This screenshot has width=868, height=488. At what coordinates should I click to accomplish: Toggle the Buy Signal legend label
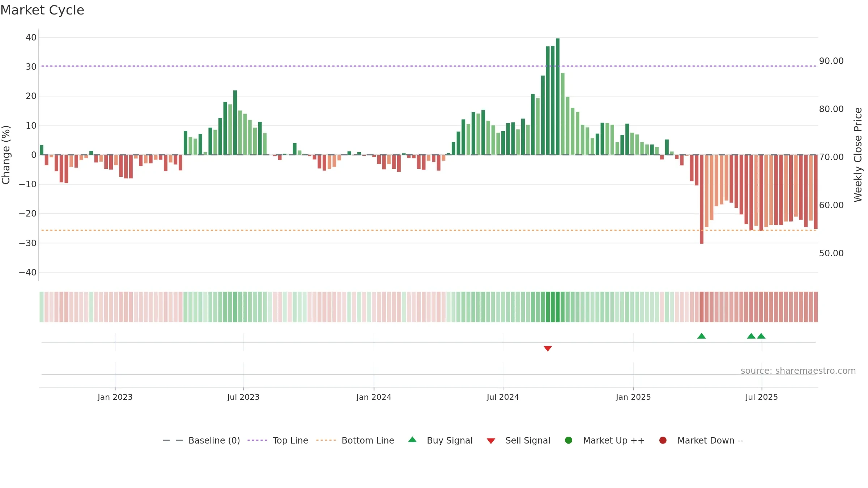point(450,440)
